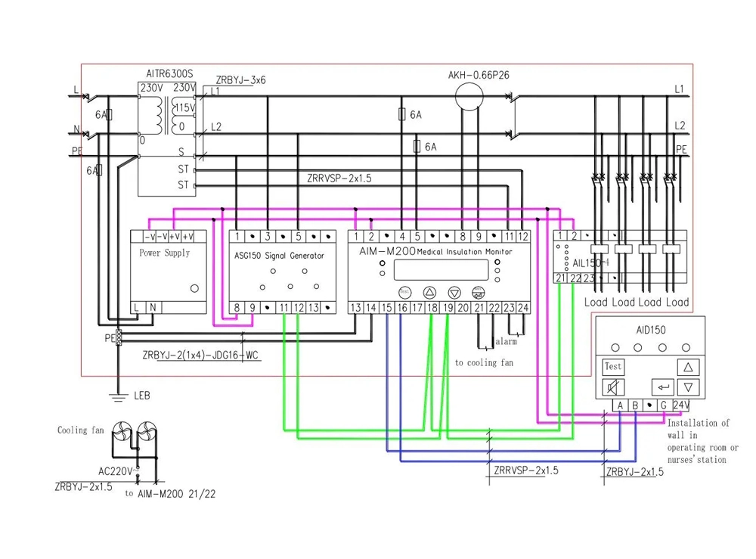Click the AKH-0.66P26 current transformer circle
756x559 pixels.
pyautogui.click(x=469, y=98)
